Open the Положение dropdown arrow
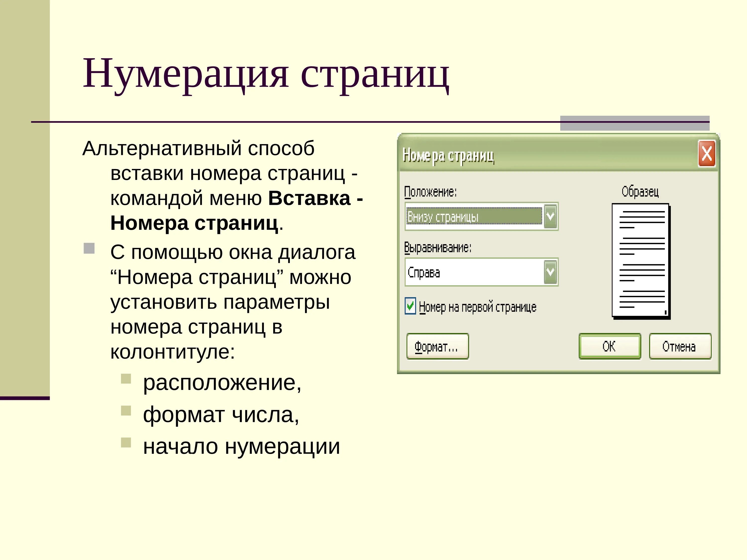The width and height of the screenshot is (747, 560). [550, 216]
